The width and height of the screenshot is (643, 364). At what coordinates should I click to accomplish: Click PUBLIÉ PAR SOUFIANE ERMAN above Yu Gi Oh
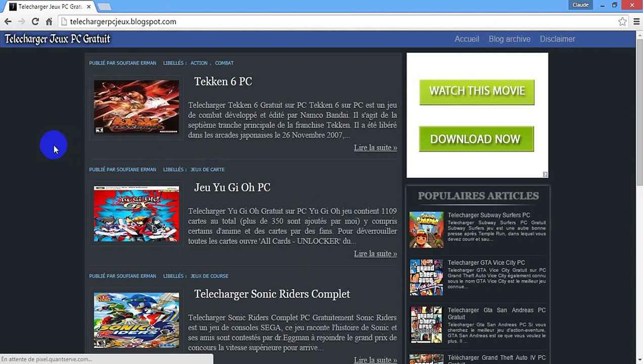tap(122, 169)
